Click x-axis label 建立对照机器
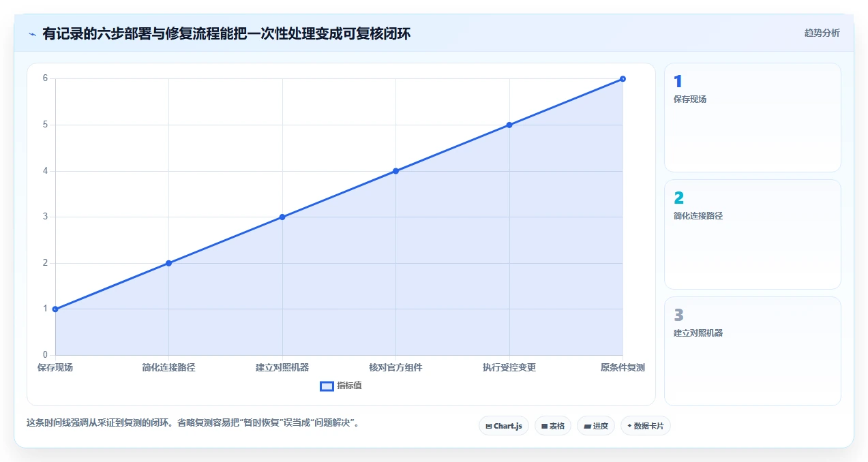Screen dimensions: 868x462 click(x=282, y=367)
